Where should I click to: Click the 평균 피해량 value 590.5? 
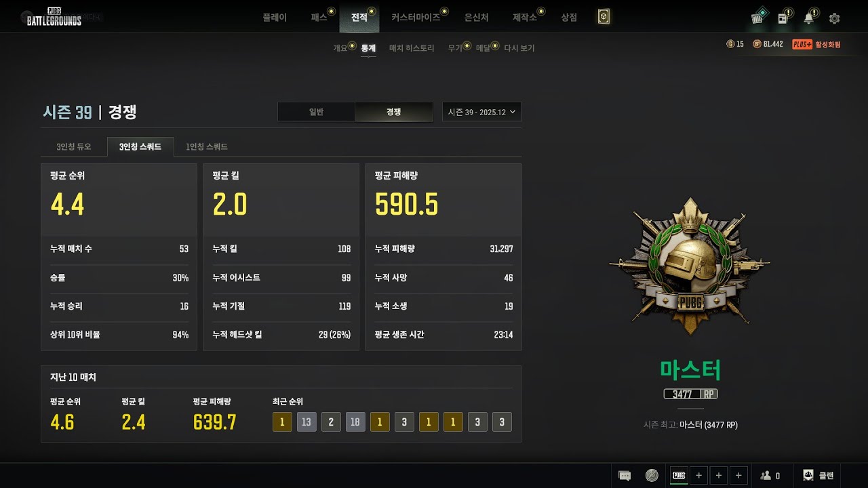(406, 204)
